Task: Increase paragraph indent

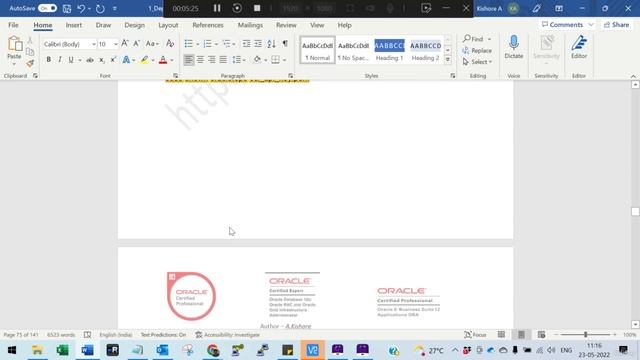Action: tap(258, 43)
